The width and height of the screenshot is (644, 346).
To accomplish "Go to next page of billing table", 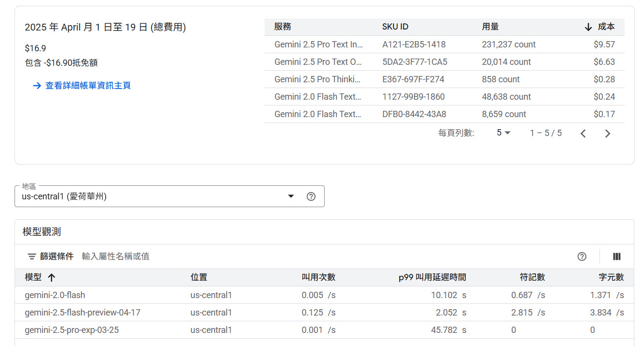I will pos(608,134).
